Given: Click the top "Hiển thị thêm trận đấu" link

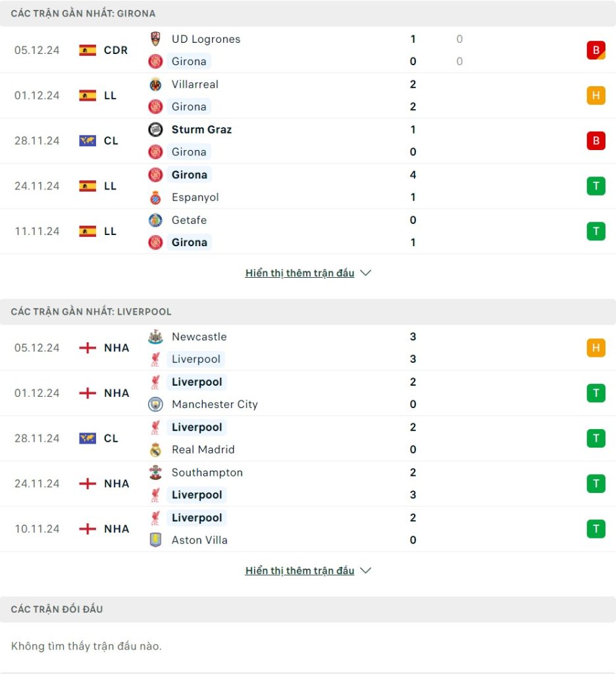Looking at the screenshot, I should 299,273.
